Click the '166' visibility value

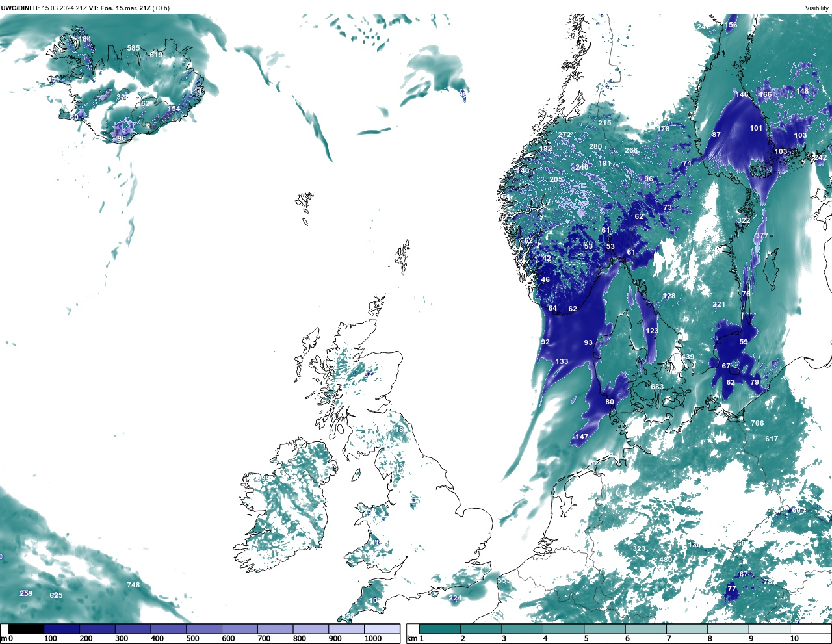click(x=766, y=94)
